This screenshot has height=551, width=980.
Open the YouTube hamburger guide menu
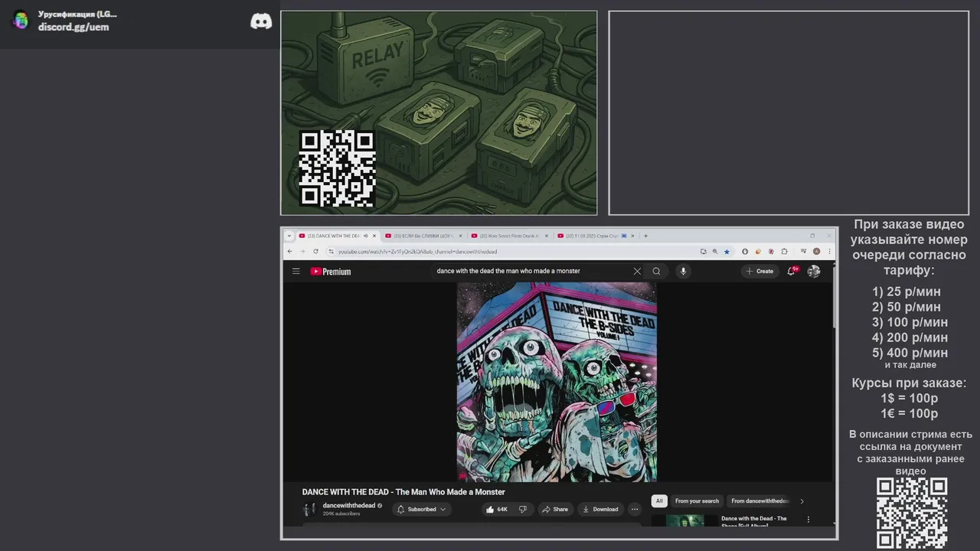click(296, 271)
